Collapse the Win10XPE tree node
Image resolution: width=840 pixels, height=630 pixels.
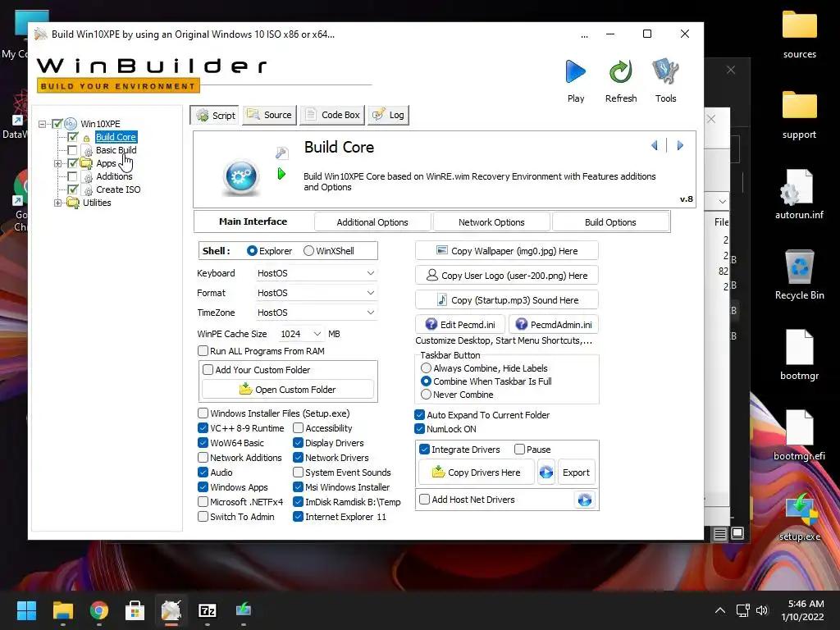tap(43, 124)
